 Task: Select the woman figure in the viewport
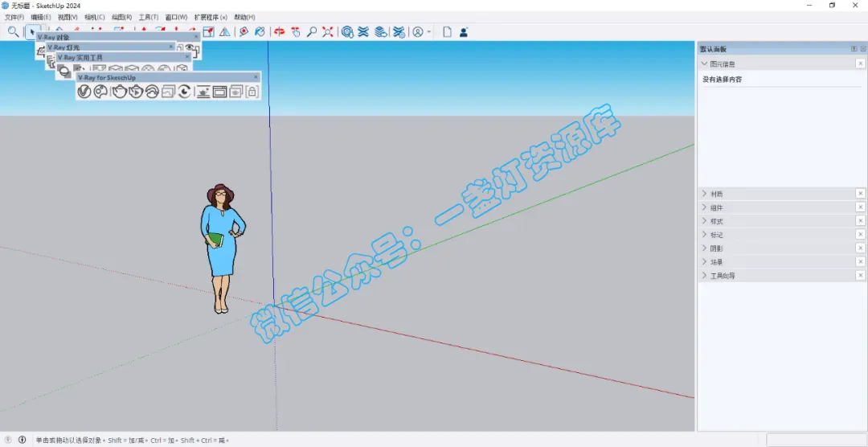point(222,248)
